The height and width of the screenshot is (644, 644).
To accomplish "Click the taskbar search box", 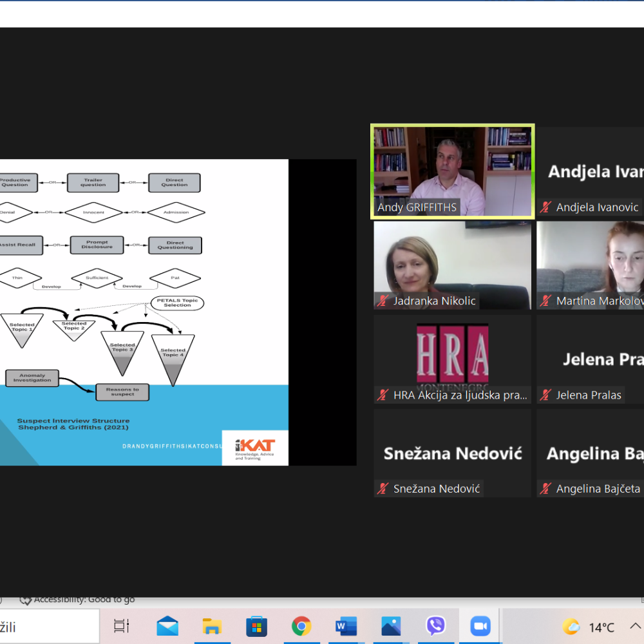I will click(x=50, y=627).
